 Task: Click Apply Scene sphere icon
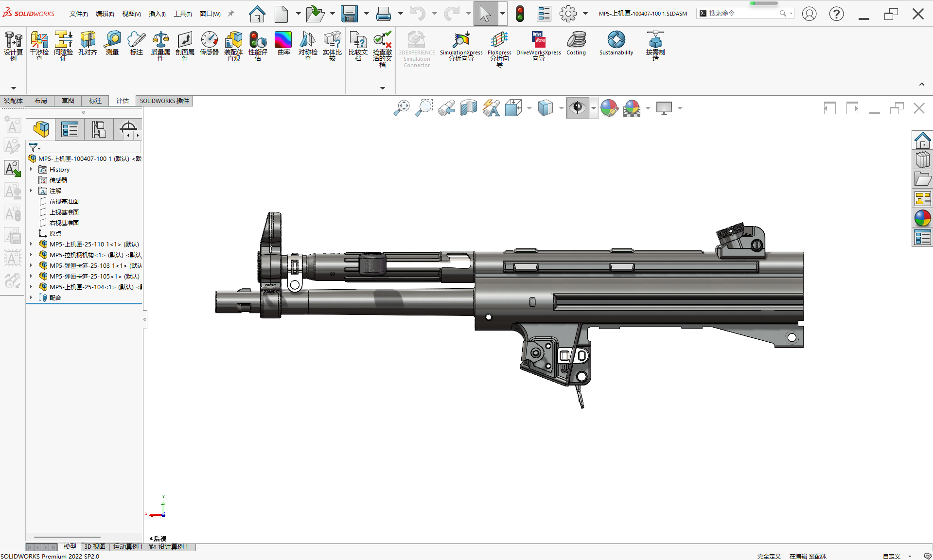click(632, 108)
